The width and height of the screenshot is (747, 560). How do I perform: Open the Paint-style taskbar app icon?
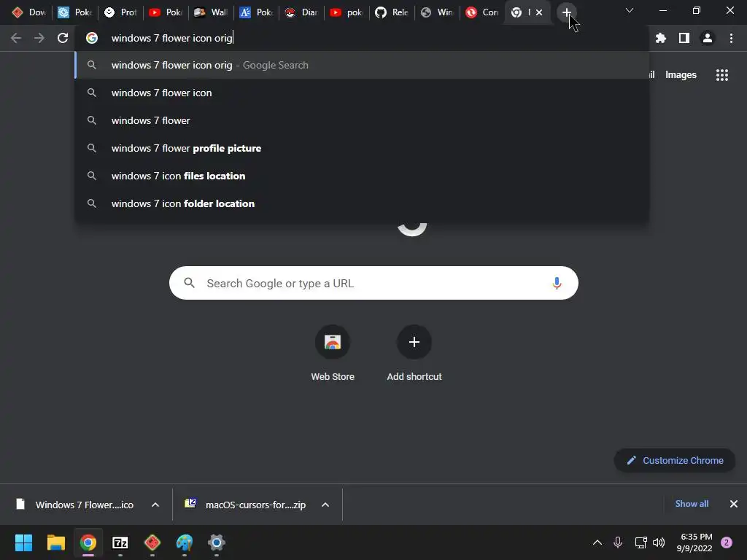point(185,542)
